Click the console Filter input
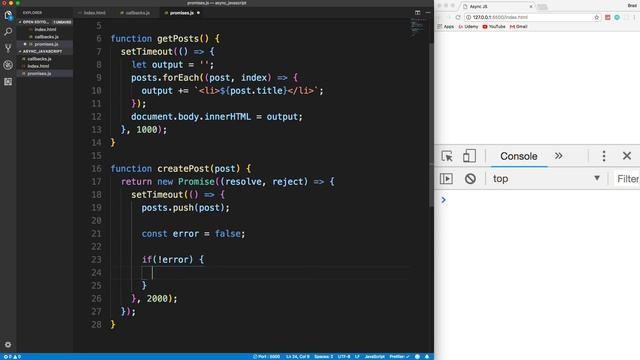640x360 pixels. [627, 179]
